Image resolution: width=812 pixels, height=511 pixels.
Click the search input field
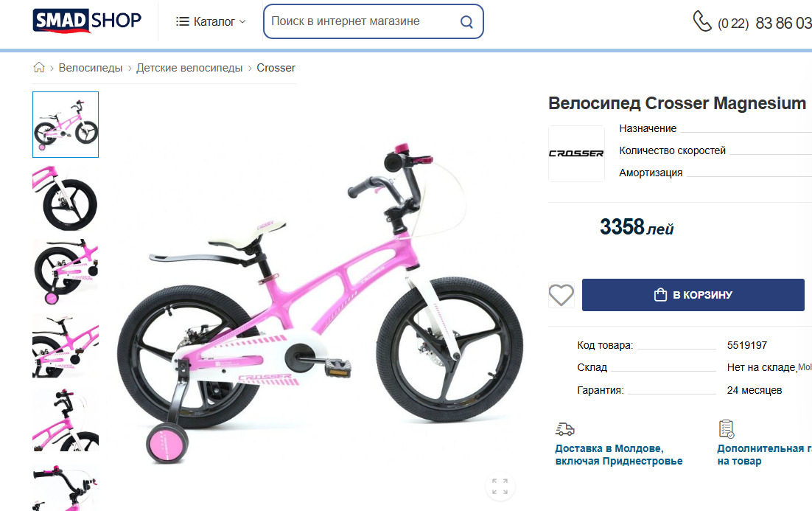pos(361,21)
